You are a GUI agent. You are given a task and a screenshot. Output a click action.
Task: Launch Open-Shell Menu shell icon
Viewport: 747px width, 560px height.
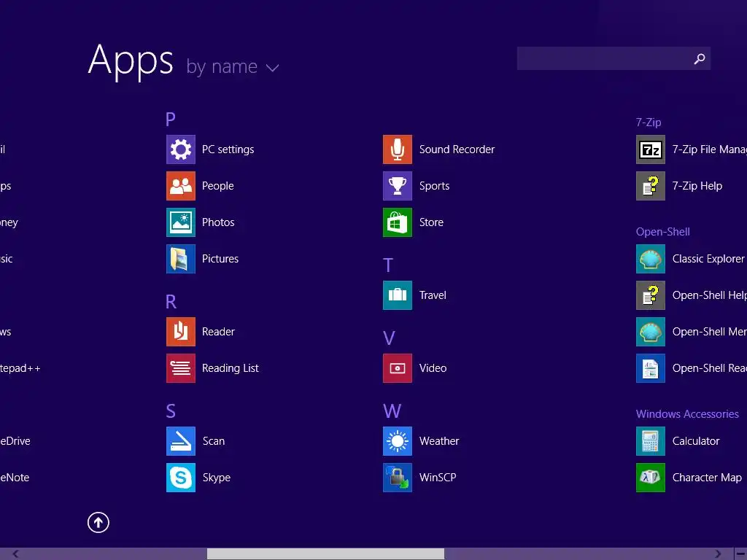650,332
